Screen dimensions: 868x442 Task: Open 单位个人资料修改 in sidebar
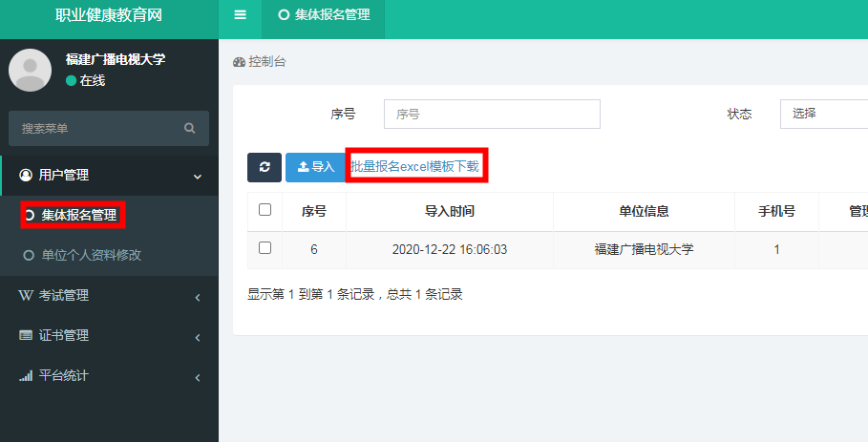tap(91, 256)
